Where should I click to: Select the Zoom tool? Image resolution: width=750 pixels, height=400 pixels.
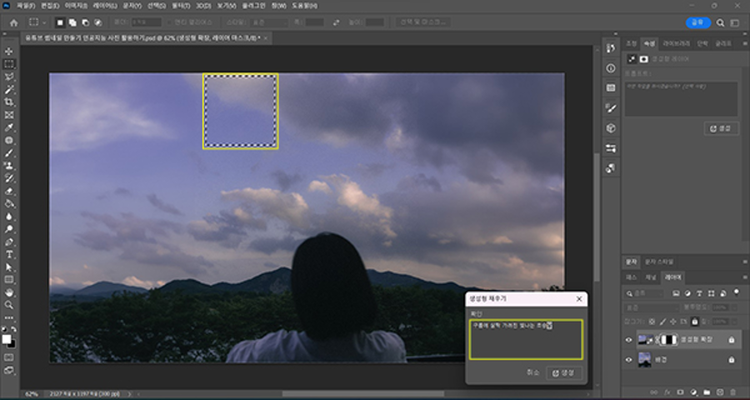[x=9, y=305]
